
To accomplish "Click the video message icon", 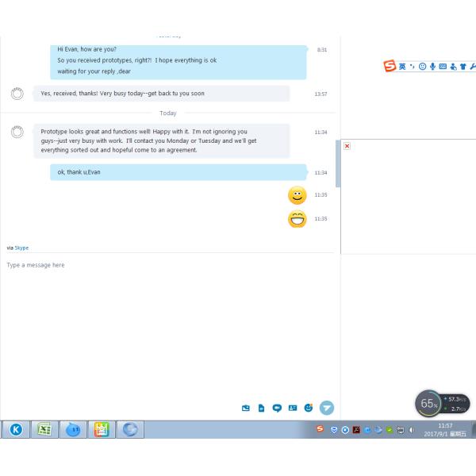I will point(277,408).
